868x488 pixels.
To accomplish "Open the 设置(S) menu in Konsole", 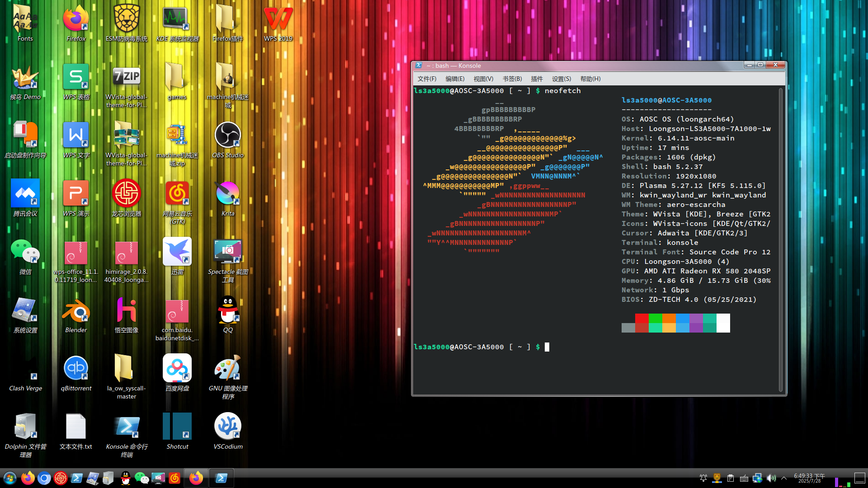I will coord(561,79).
